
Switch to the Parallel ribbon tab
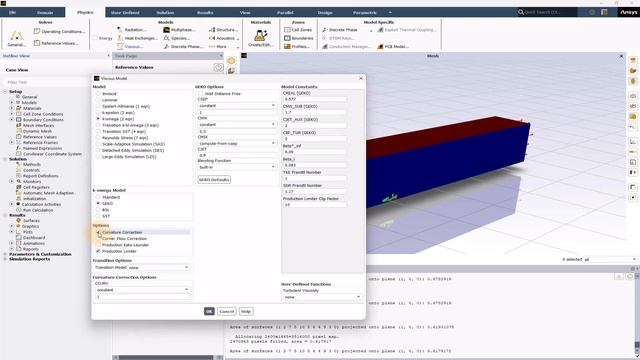(285, 12)
